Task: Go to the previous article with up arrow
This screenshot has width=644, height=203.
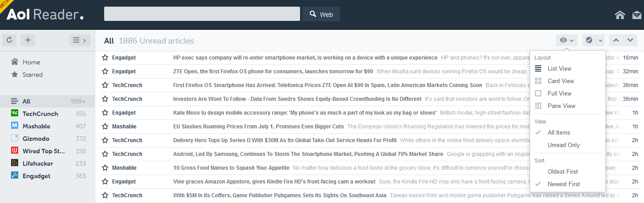Action: click(x=616, y=40)
